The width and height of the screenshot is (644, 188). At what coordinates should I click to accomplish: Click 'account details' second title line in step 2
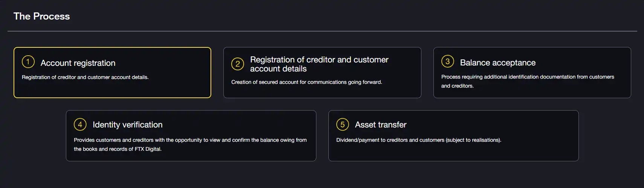278,69
